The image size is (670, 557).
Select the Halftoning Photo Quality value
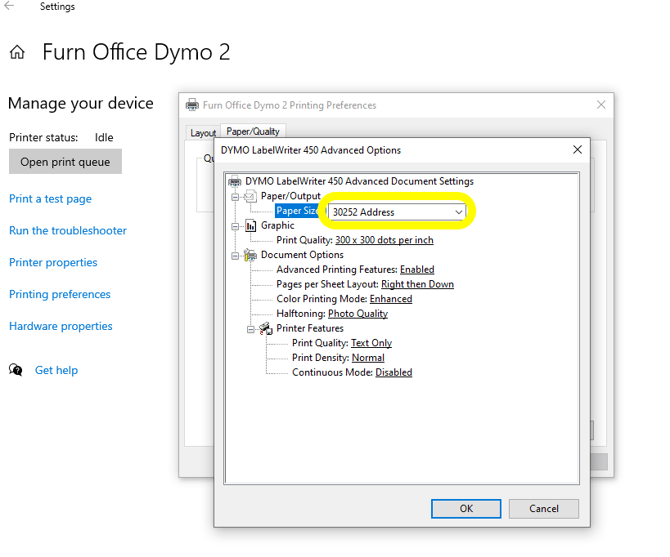coord(357,314)
